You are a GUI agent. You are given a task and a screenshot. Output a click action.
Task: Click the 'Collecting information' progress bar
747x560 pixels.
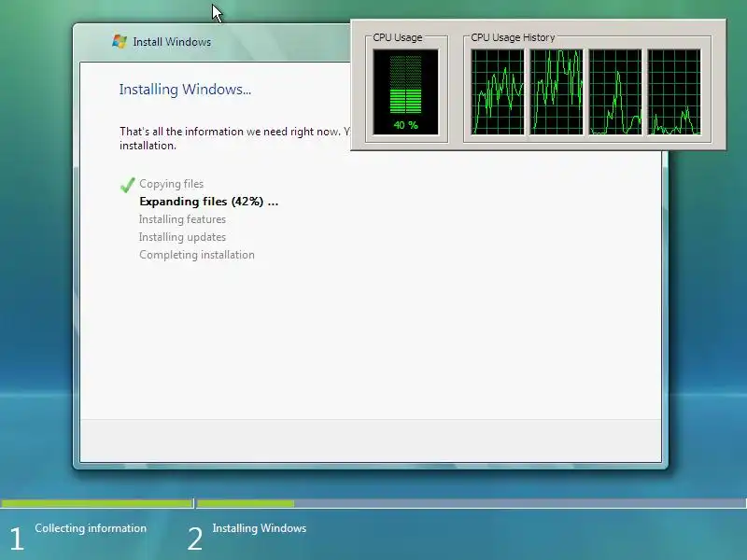click(97, 503)
